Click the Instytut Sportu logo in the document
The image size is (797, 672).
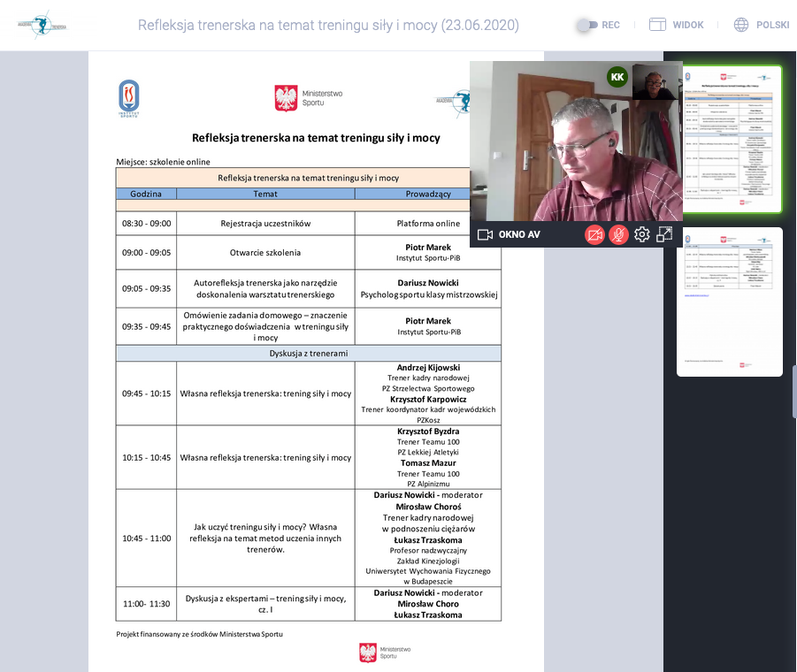[129, 98]
